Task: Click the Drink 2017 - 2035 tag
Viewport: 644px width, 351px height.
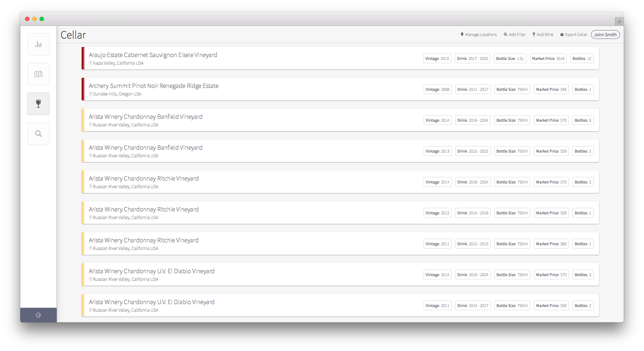Action: [472, 58]
